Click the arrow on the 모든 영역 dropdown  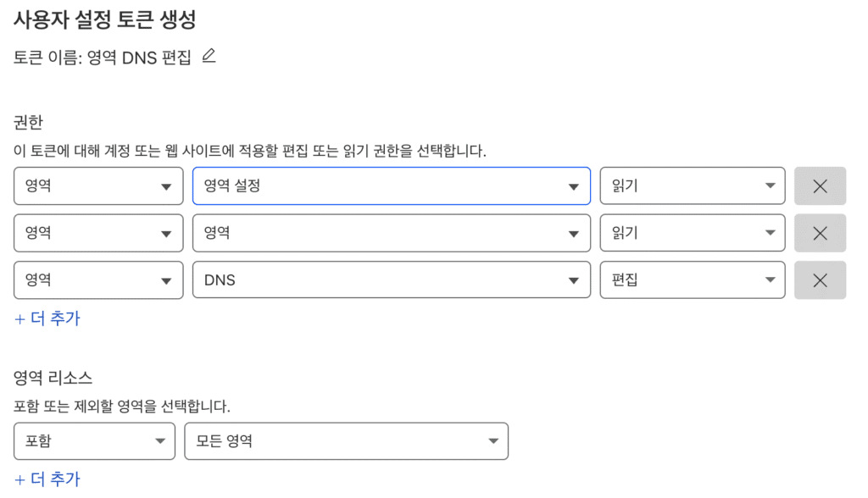(492, 441)
